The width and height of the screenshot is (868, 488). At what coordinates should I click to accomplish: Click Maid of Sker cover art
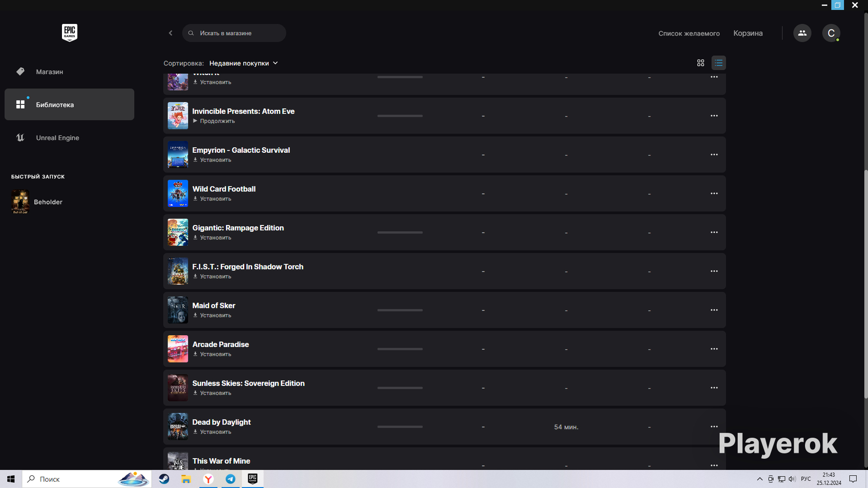point(178,310)
